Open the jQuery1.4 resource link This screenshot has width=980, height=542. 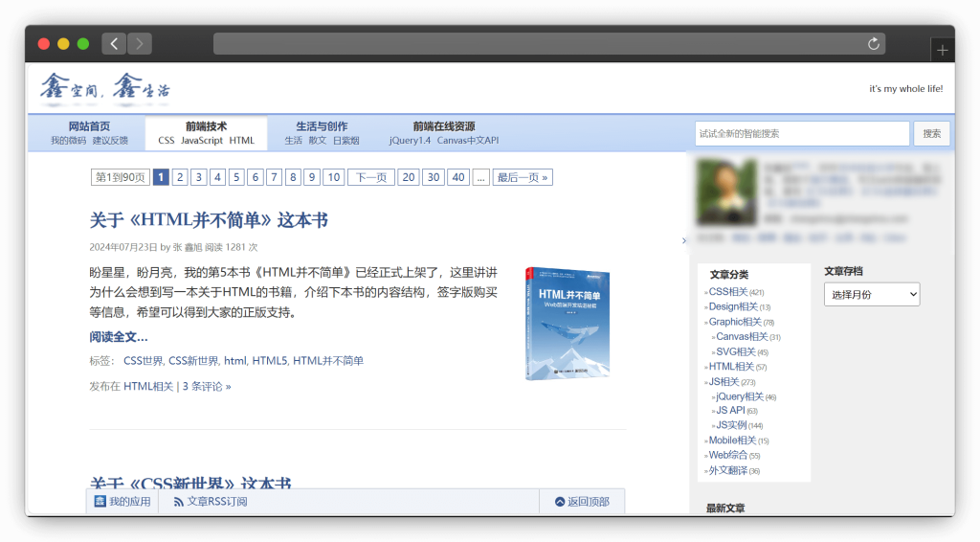(410, 141)
